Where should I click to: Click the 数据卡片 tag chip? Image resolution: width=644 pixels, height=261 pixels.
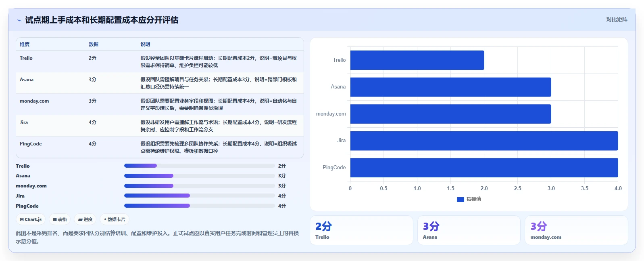(x=115, y=219)
